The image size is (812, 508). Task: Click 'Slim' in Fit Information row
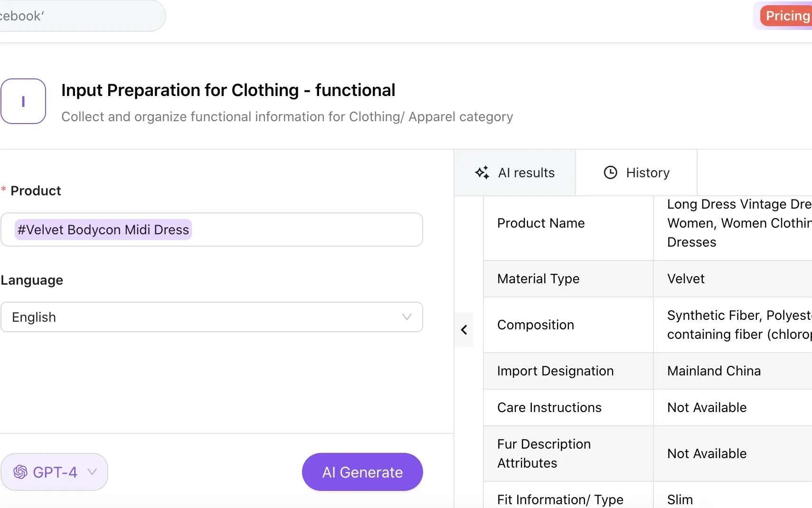pos(680,499)
